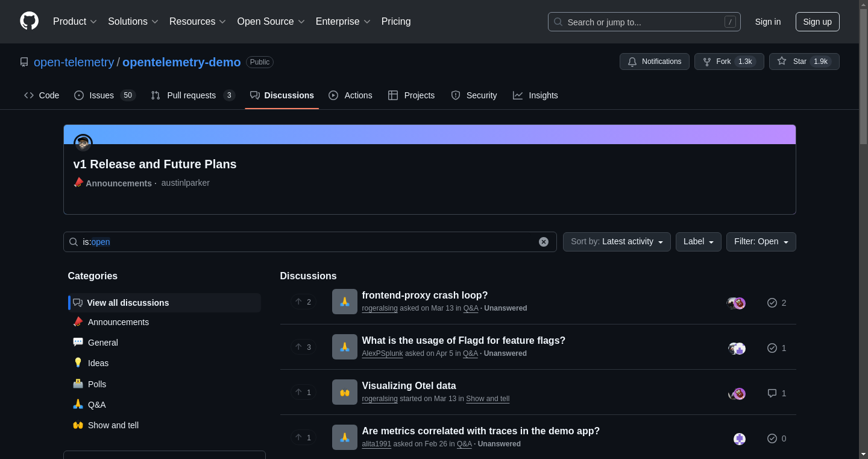Upvote the Flagd feature flags discussion
868x459 pixels.
[303, 347]
